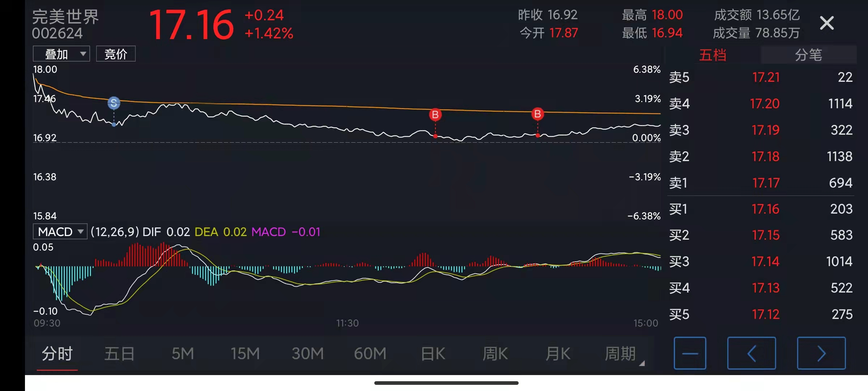
Task: Tap the current price 17.16
Action: [x=192, y=25]
